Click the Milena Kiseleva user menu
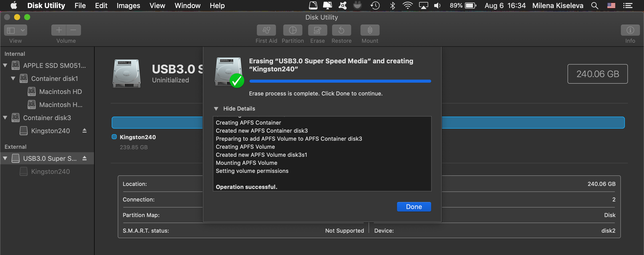This screenshot has height=255, width=644. (558, 6)
